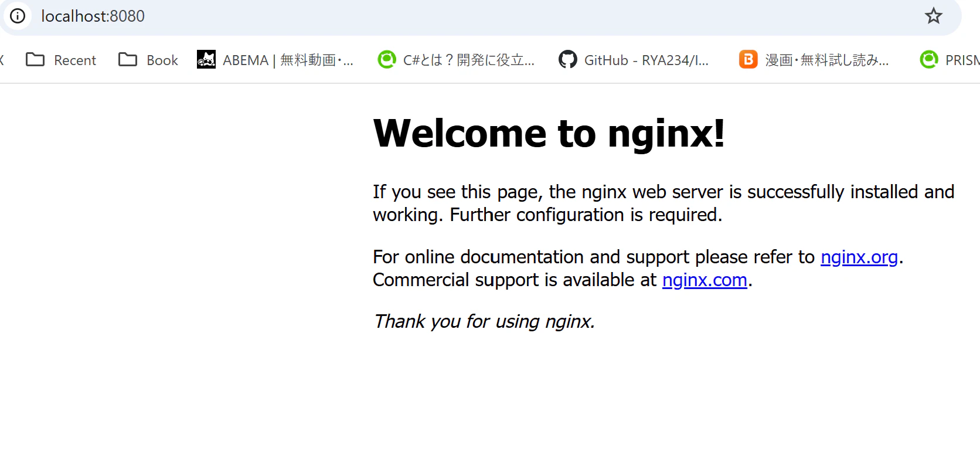Bookmark this page with the star icon
Screen dimensions: 980x455
933,16
